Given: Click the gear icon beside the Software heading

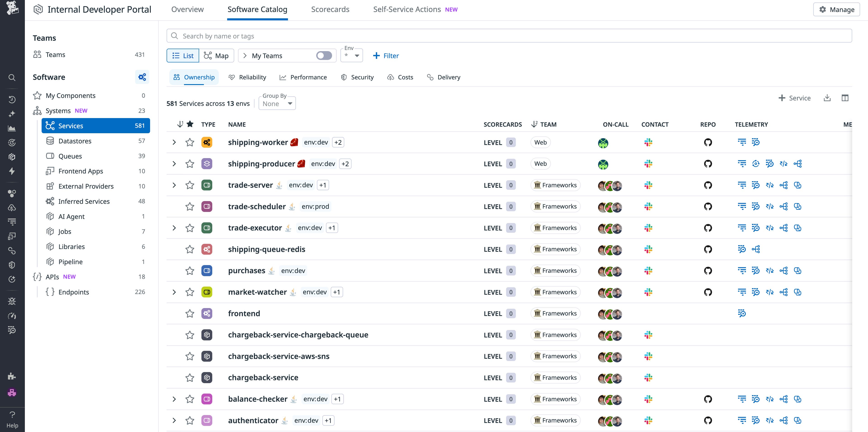Looking at the screenshot, I should [x=142, y=77].
